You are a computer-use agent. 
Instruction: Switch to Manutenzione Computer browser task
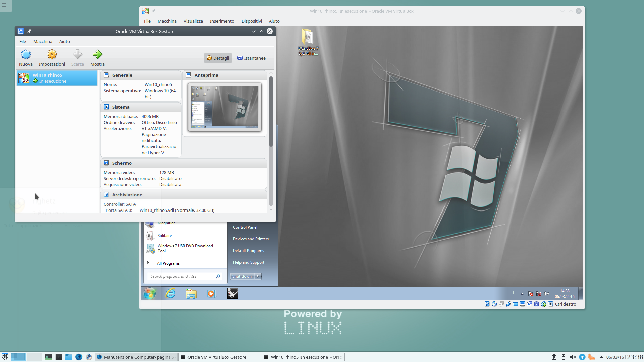coord(136,357)
